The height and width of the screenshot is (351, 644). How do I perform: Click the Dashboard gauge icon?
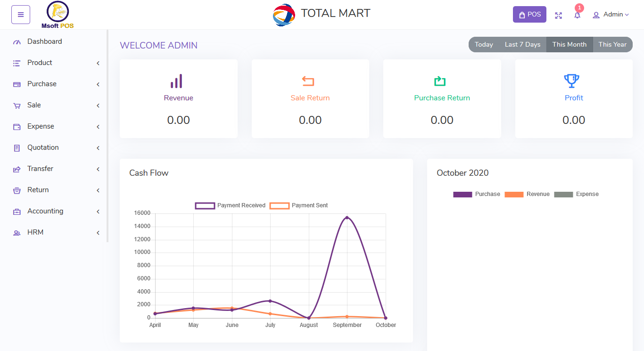(x=17, y=42)
